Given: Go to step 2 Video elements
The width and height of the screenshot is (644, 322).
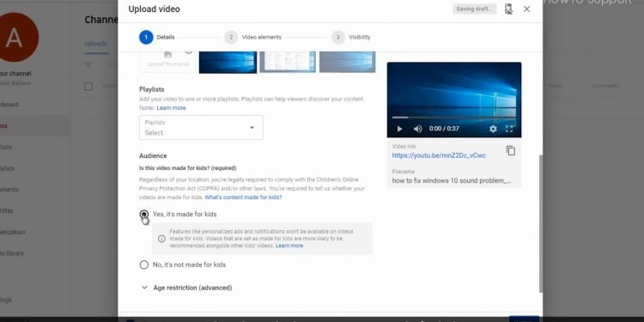Looking at the screenshot, I should tap(253, 37).
